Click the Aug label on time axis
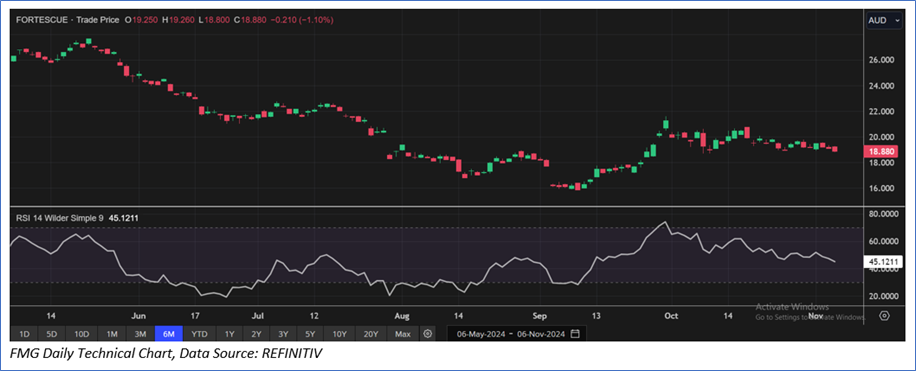The height and width of the screenshot is (371, 916). tap(403, 316)
